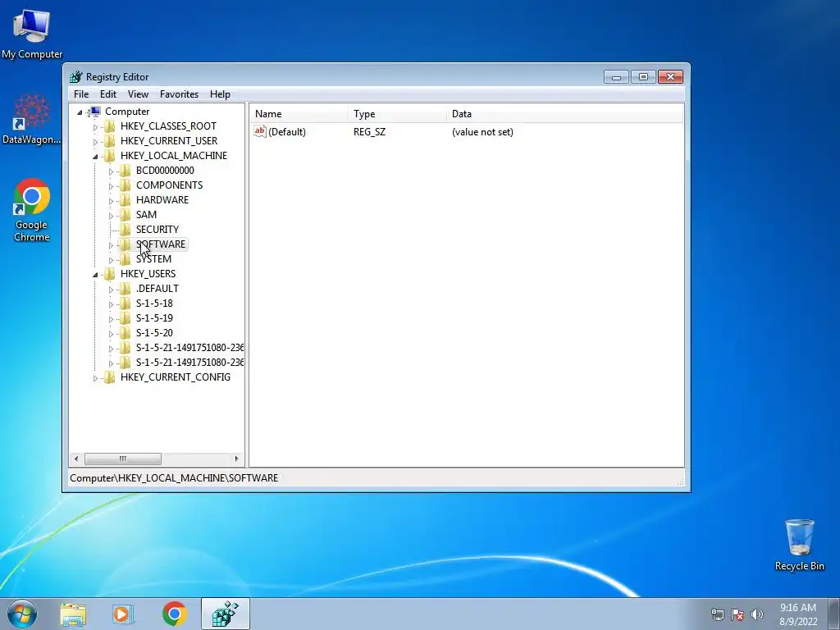Screen dimensions: 840x630
Task: Select the Computer root node icon
Action: click(x=94, y=112)
